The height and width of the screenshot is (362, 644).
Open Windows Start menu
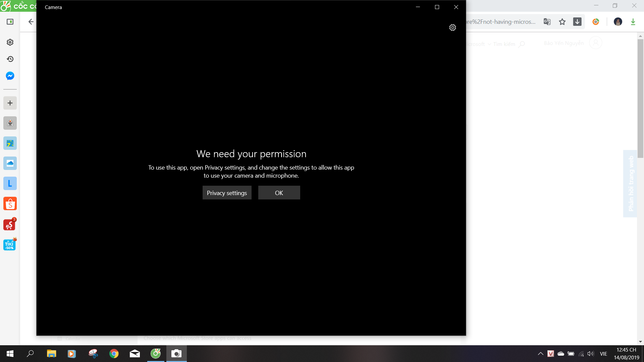coord(10,354)
